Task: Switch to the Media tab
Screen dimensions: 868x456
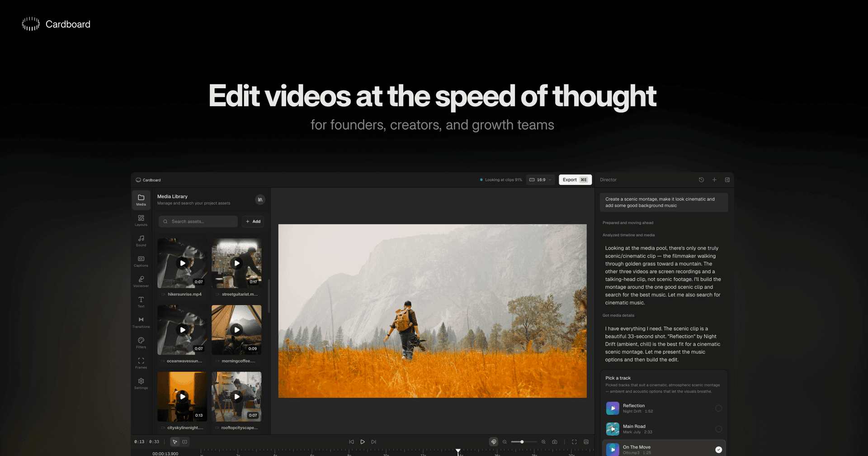Action: click(141, 200)
